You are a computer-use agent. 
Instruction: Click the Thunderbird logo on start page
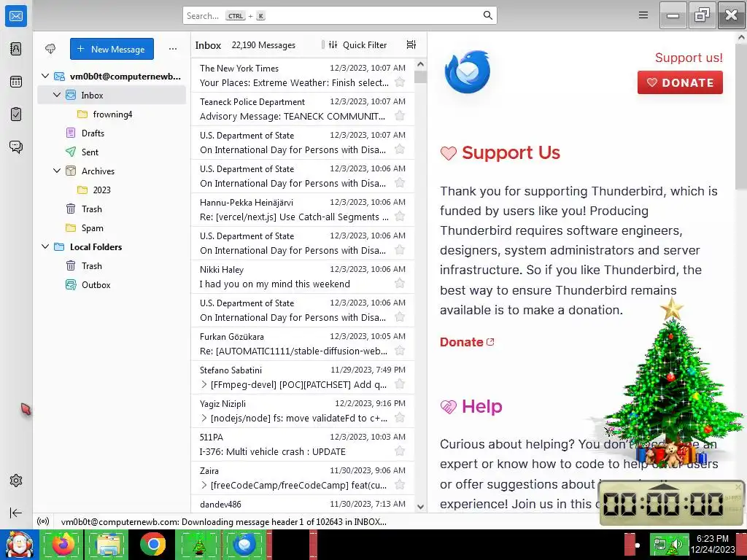tap(468, 71)
